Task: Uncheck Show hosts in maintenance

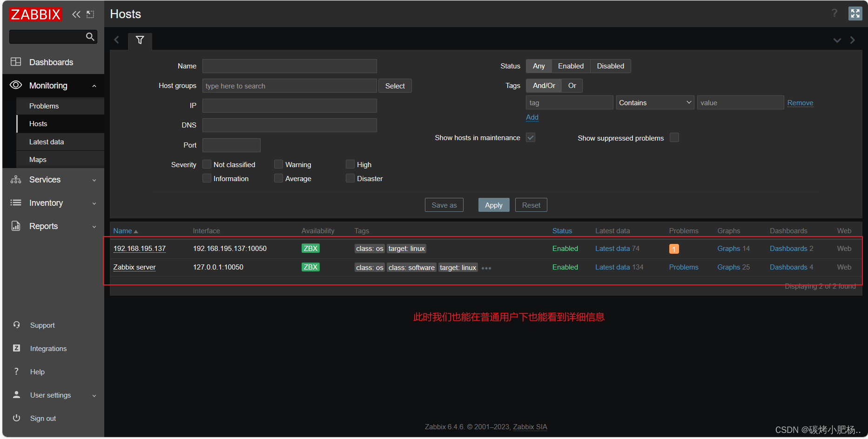Action: [531, 138]
